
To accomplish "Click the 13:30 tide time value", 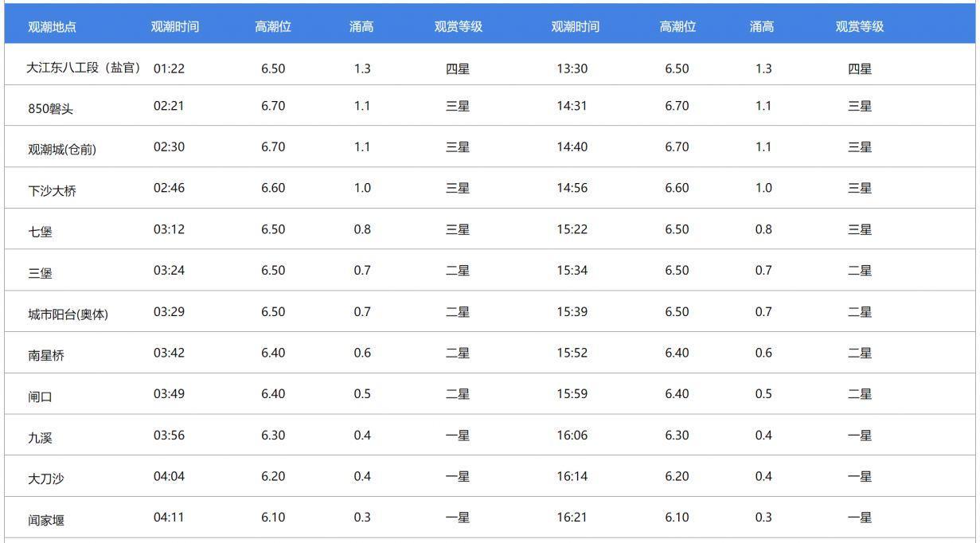I will (x=572, y=68).
